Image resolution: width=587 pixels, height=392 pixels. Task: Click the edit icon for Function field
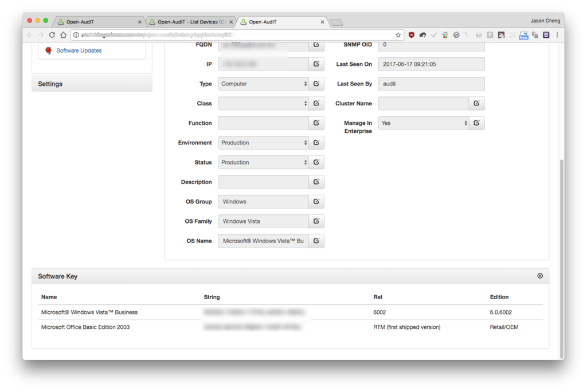(x=316, y=123)
